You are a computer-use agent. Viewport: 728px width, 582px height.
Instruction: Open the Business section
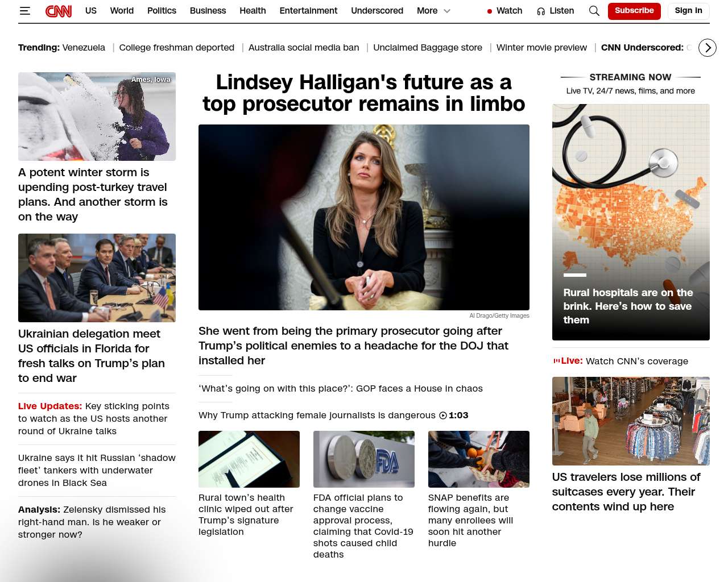click(208, 11)
